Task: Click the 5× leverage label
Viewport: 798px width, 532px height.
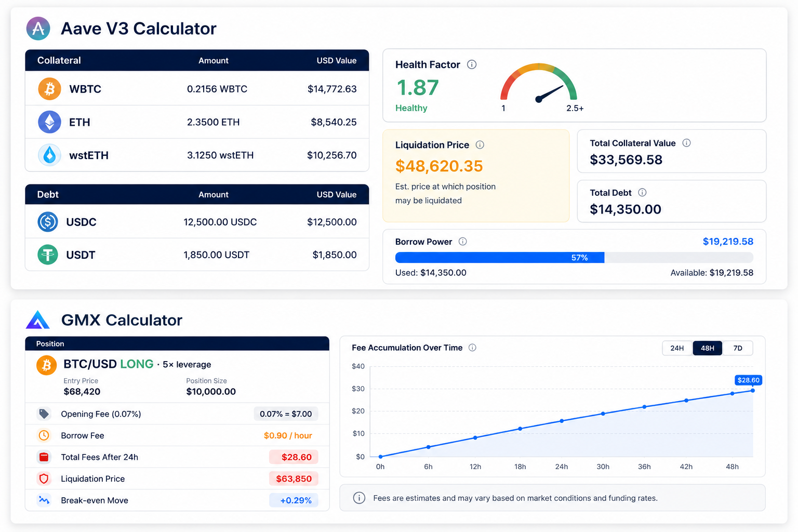Action: 187,365
